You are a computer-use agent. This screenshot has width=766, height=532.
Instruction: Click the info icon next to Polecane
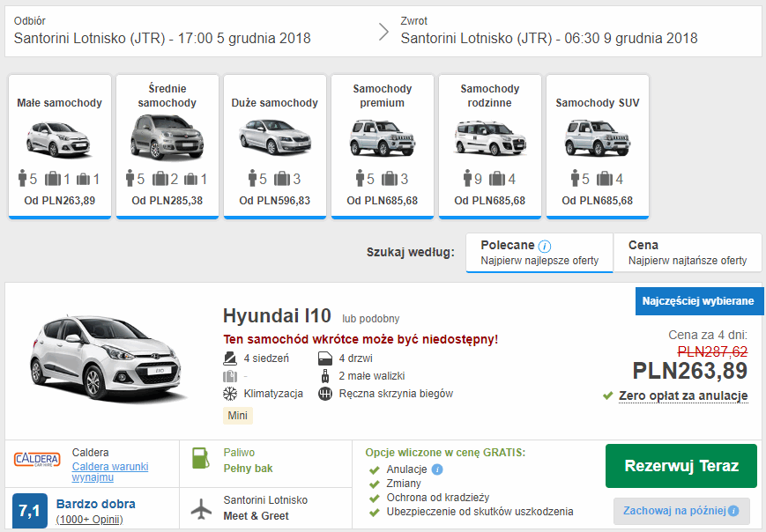point(545,246)
